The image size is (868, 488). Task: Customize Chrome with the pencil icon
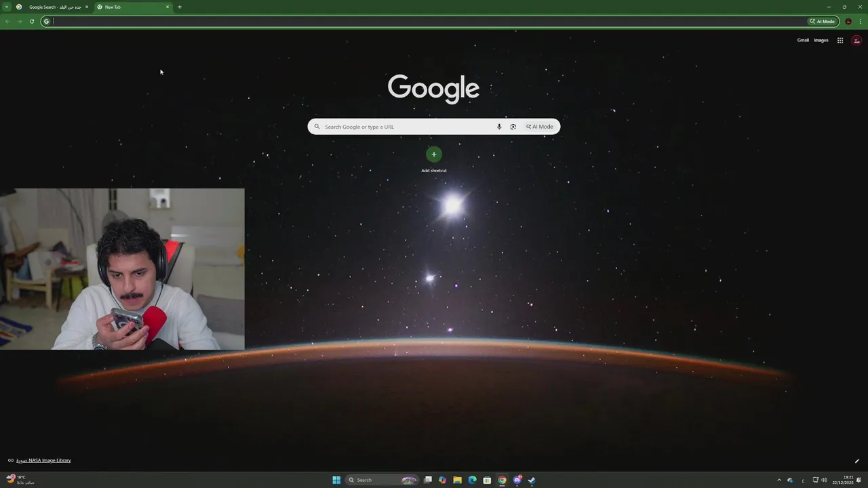click(857, 461)
